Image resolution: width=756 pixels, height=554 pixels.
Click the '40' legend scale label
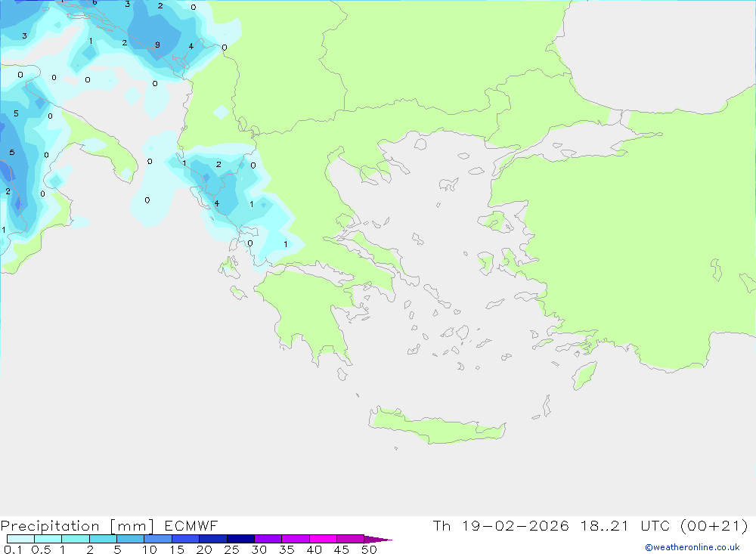click(x=314, y=549)
